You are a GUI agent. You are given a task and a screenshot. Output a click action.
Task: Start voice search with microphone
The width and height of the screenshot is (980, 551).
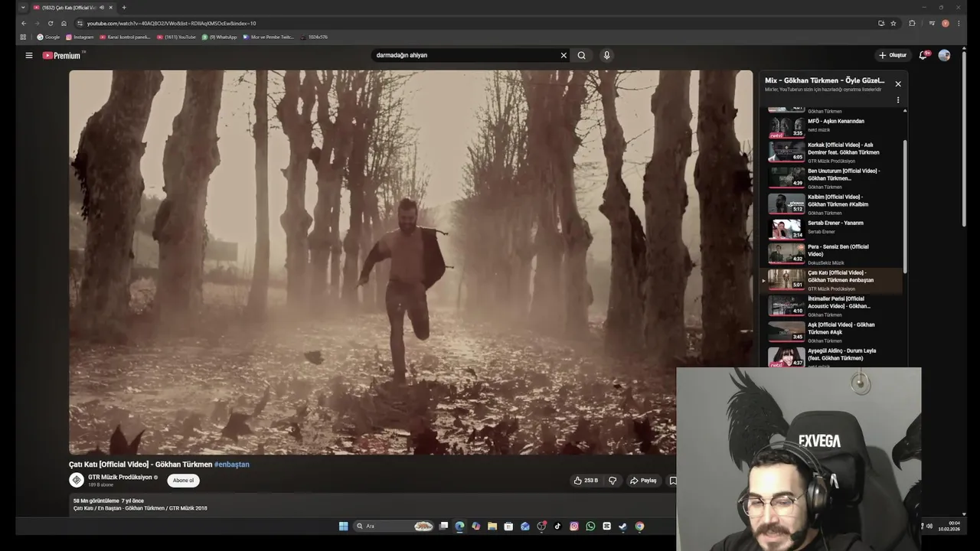pyautogui.click(x=606, y=55)
